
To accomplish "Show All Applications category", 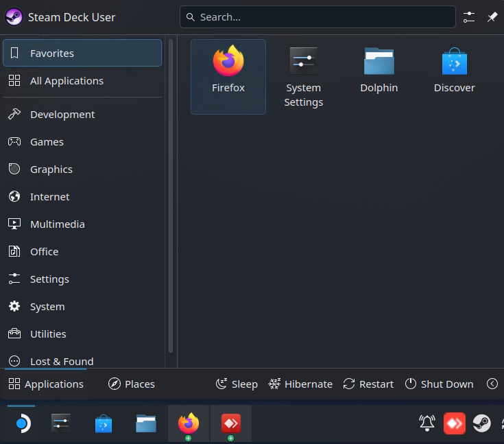I will (82, 81).
